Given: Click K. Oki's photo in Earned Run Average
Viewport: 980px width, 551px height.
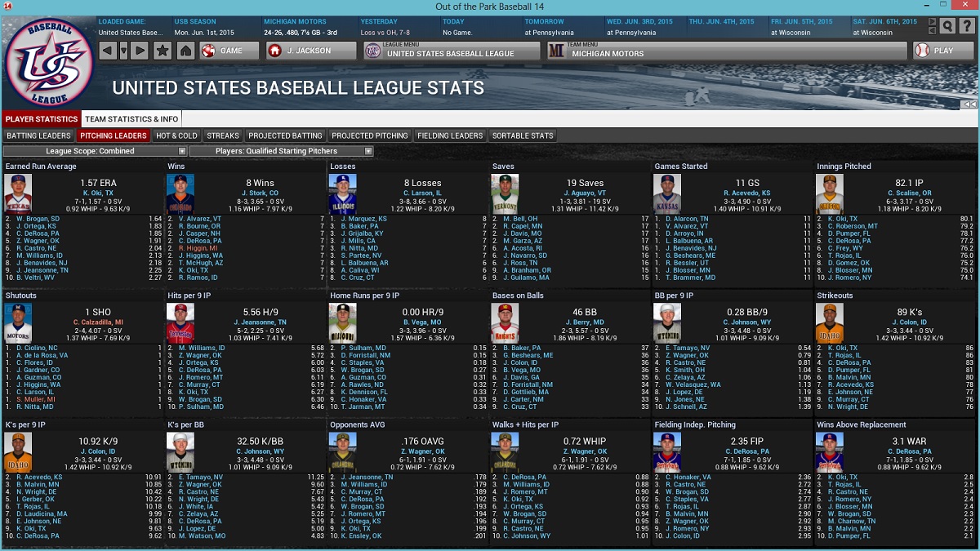Looking at the screenshot, I should pos(18,193).
